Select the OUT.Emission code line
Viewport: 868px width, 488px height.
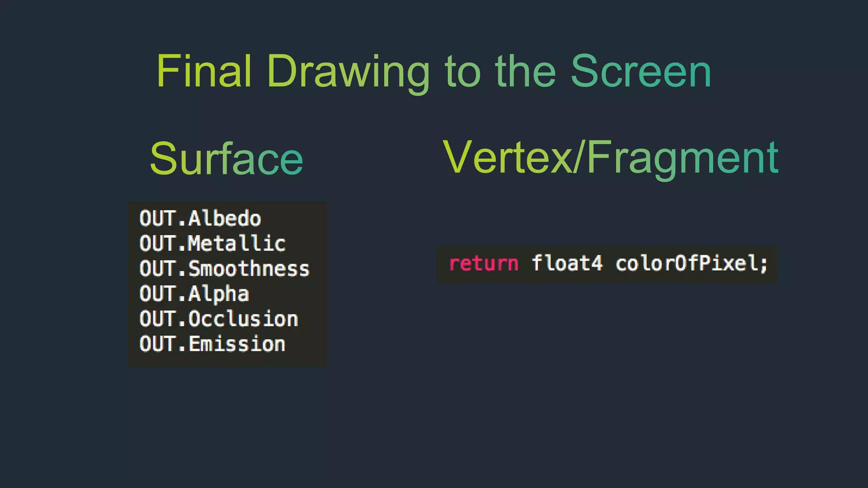[212, 344]
